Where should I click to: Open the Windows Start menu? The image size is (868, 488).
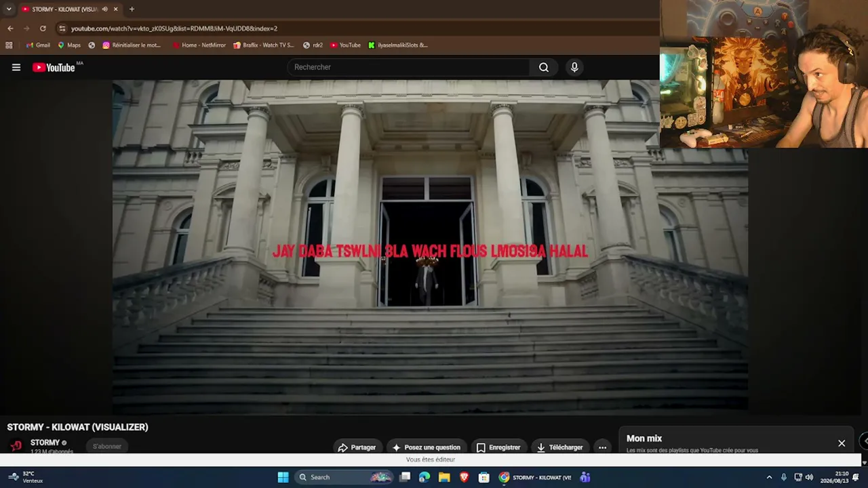pyautogui.click(x=283, y=477)
